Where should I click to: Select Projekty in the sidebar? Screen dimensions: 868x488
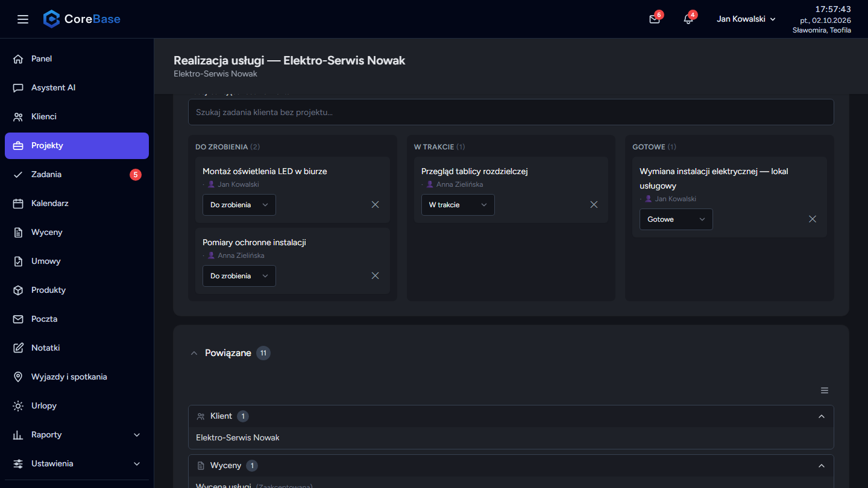77,145
